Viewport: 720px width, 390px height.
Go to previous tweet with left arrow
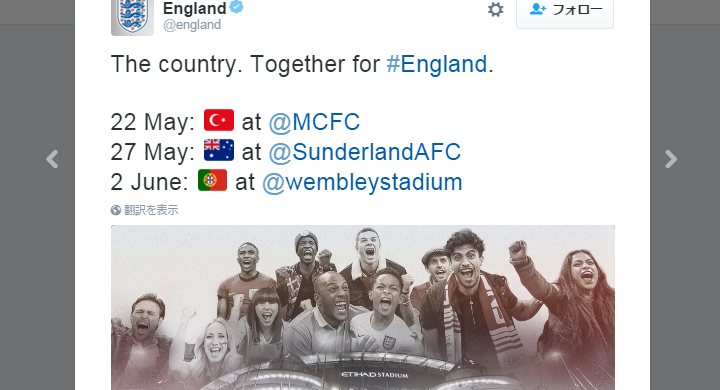[x=52, y=159]
